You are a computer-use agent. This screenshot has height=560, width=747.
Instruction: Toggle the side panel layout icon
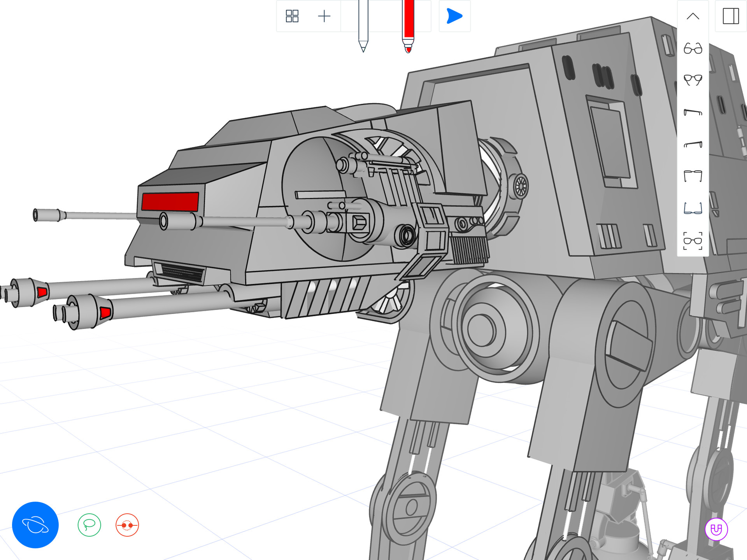click(x=731, y=16)
